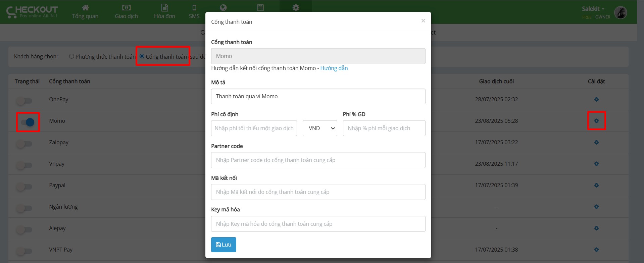This screenshot has height=263, width=644.
Task: Open settings gear for Vnpay row
Action: pos(596,164)
